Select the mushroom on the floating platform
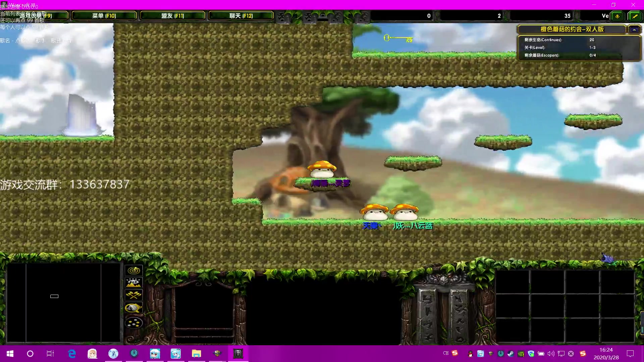The height and width of the screenshot is (362, 644). (322, 169)
